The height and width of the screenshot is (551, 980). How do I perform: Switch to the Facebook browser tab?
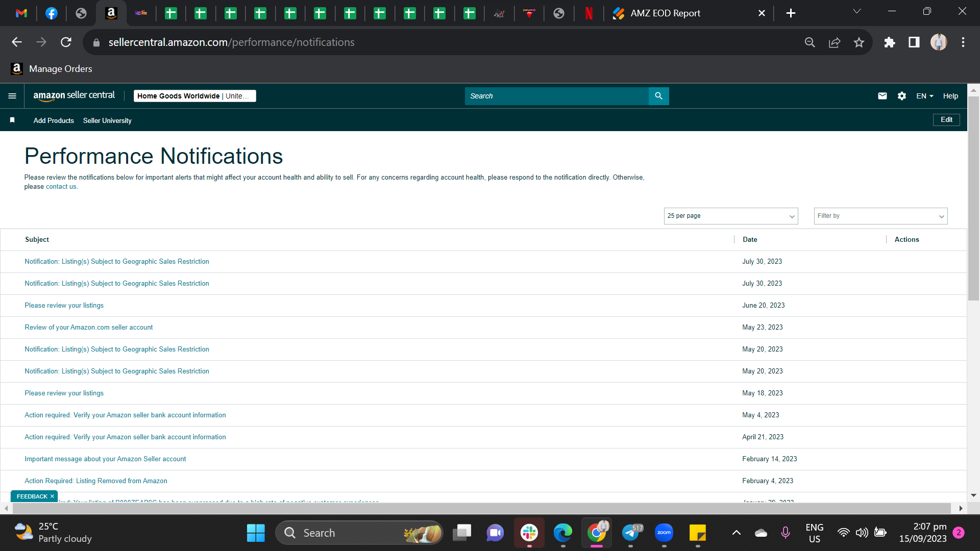tap(51, 13)
